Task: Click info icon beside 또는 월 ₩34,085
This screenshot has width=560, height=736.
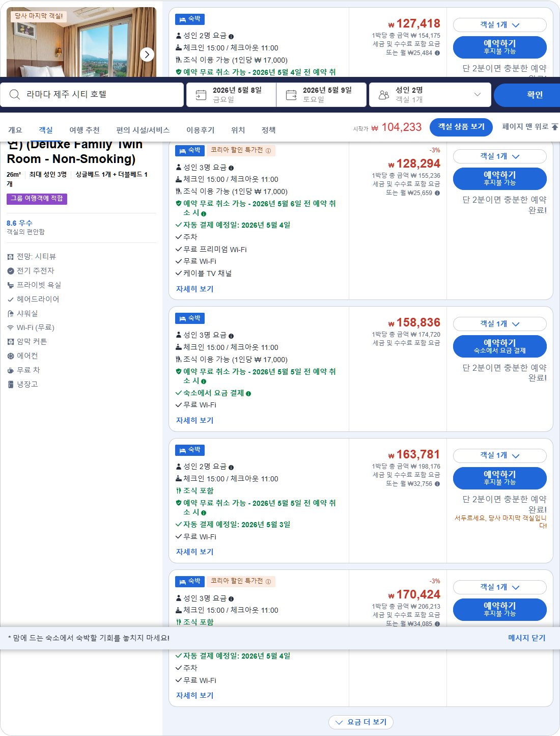Action: tap(437, 624)
